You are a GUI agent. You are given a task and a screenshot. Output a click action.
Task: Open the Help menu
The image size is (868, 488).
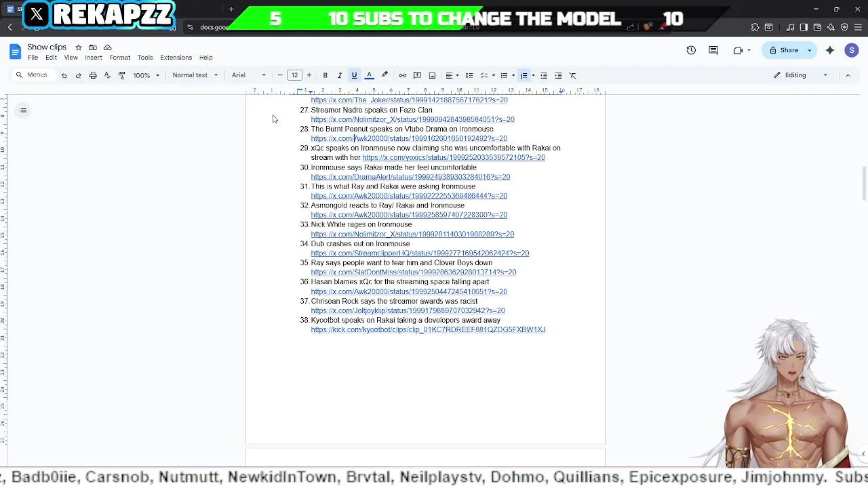[205, 58]
